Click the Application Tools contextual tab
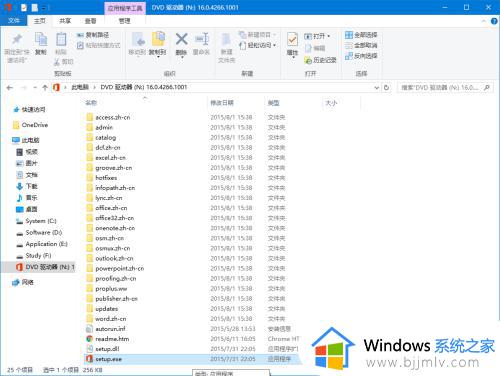 coord(125,8)
